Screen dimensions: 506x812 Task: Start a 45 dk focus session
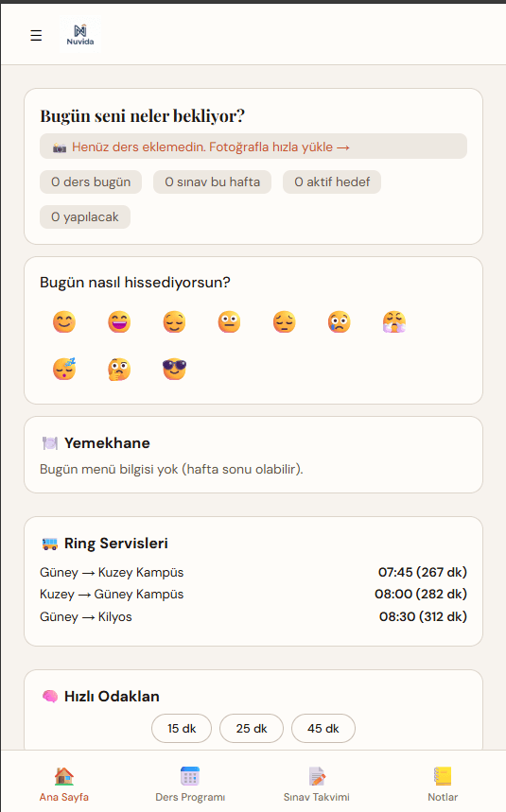click(323, 728)
